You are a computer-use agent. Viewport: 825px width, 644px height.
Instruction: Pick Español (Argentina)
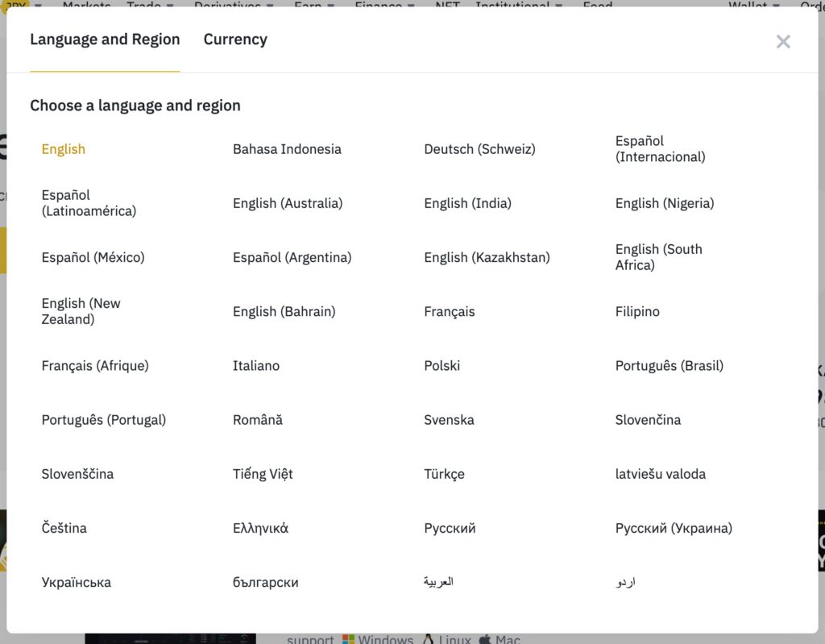point(292,257)
